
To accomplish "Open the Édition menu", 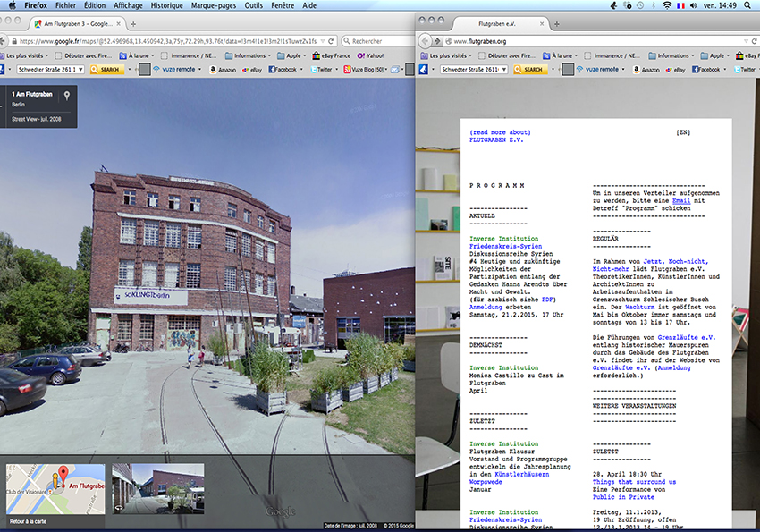I will pyautogui.click(x=95, y=5).
